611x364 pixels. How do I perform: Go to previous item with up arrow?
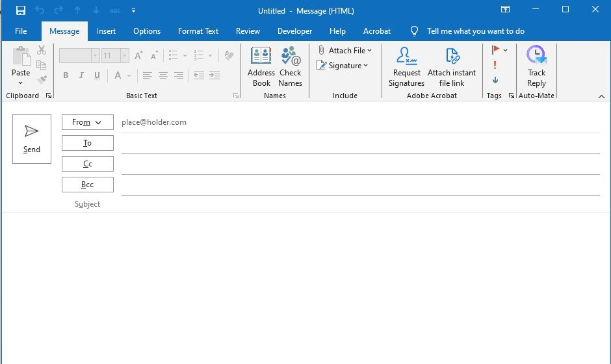point(77,10)
